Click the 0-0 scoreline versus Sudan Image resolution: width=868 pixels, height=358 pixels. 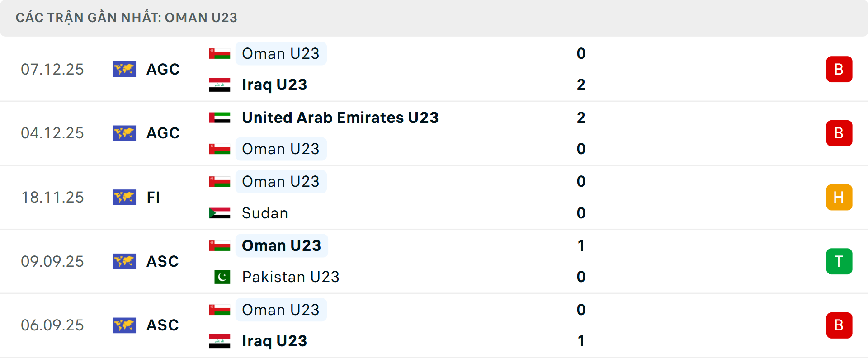coord(581,197)
